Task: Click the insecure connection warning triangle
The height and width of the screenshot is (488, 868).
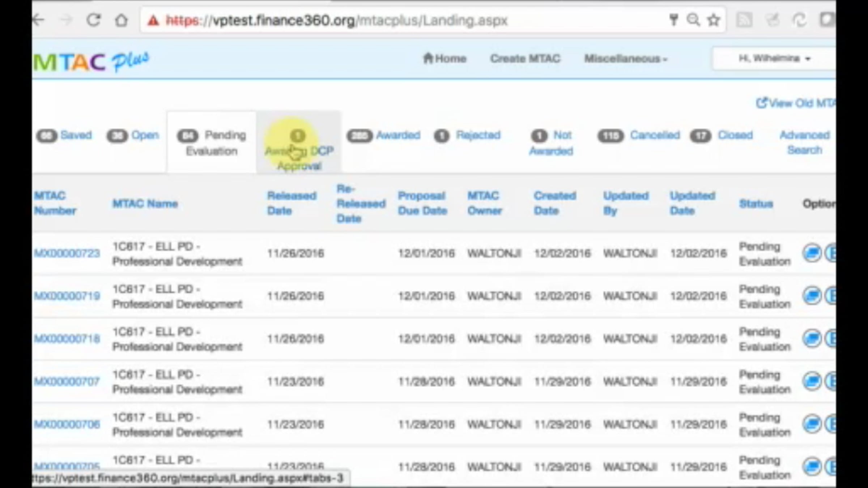Action: tap(153, 21)
